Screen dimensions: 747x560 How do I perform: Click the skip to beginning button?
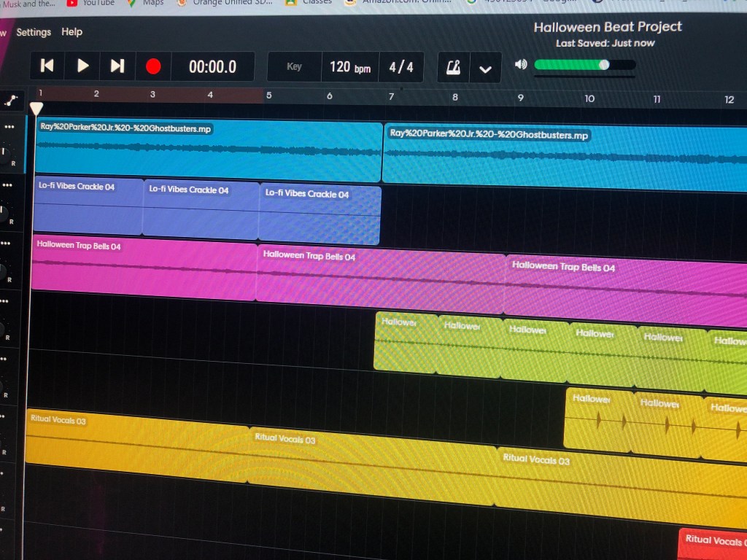[47, 66]
